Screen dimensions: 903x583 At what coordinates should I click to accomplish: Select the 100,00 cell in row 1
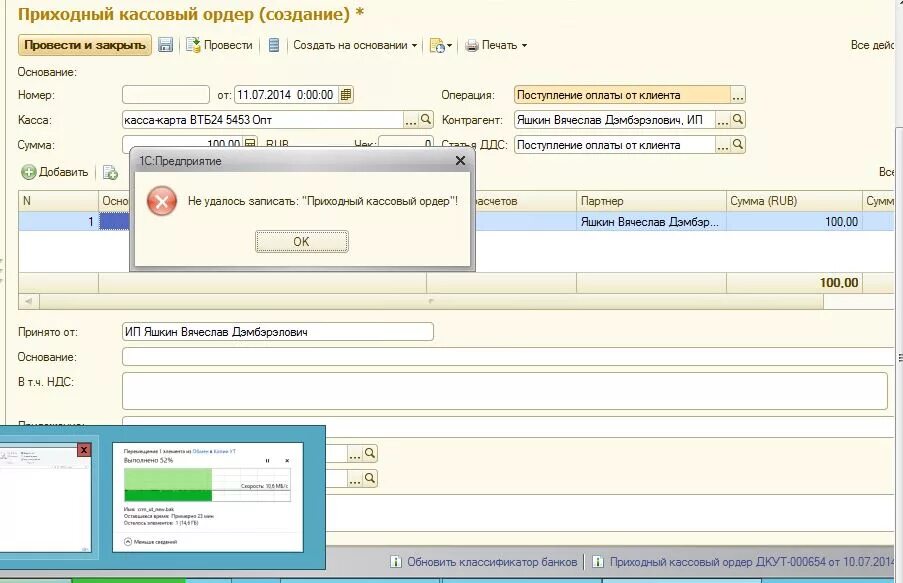click(794, 222)
